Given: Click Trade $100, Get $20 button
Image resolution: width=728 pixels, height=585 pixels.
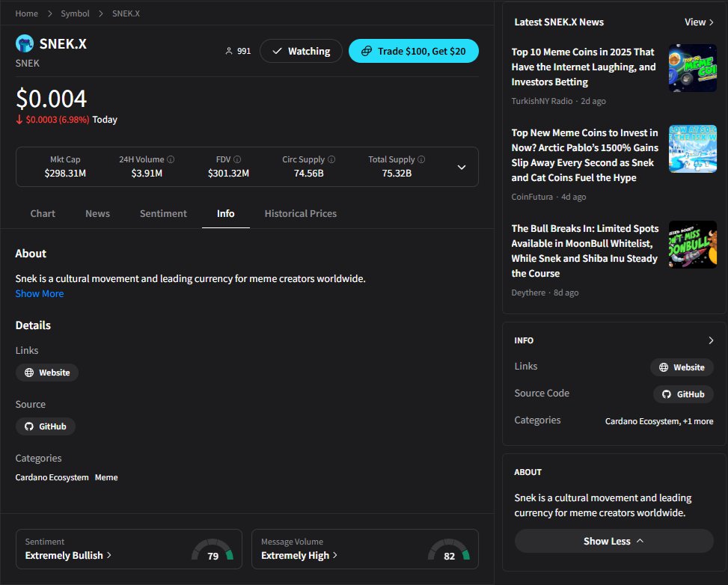Looking at the screenshot, I should pyautogui.click(x=414, y=51).
